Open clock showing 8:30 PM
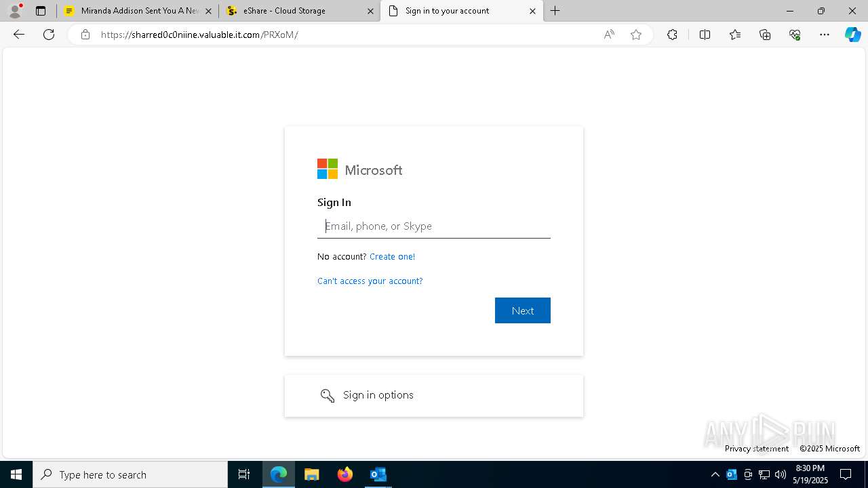 [x=810, y=474]
